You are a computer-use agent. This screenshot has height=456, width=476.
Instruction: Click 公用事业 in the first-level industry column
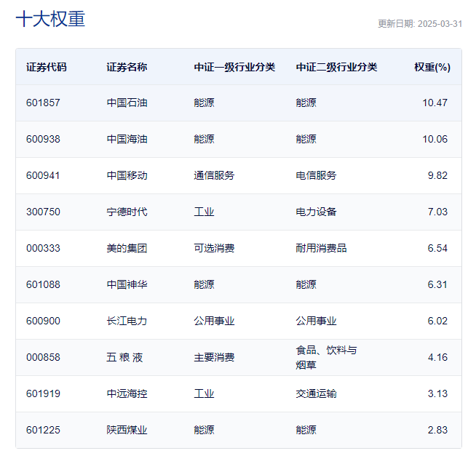point(214,321)
